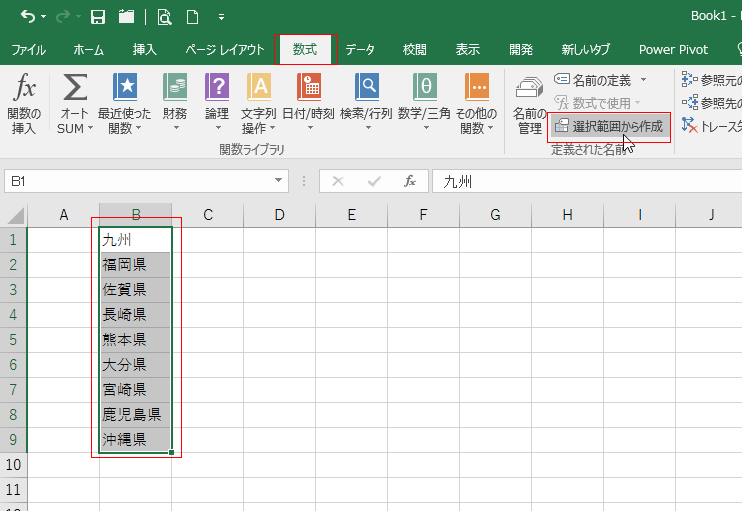Select cell B5 containing 熊本県
Image resolution: width=742 pixels, height=511 pixels.
(135, 339)
